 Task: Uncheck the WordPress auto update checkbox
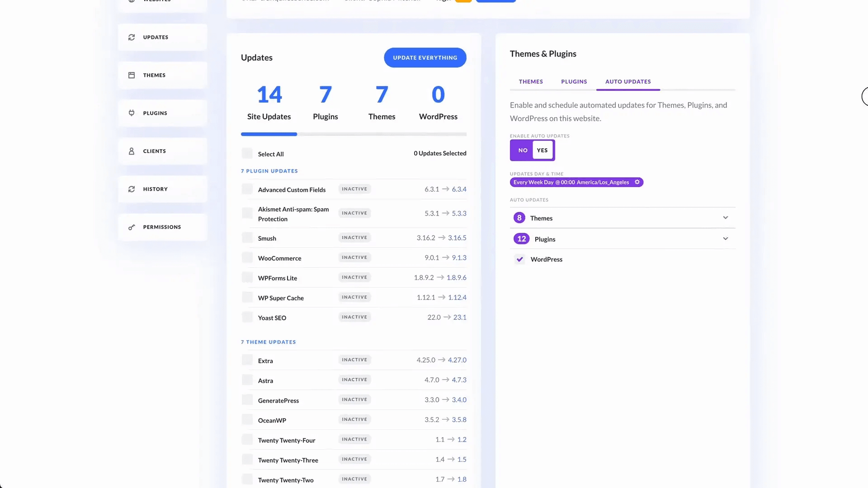pyautogui.click(x=520, y=259)
